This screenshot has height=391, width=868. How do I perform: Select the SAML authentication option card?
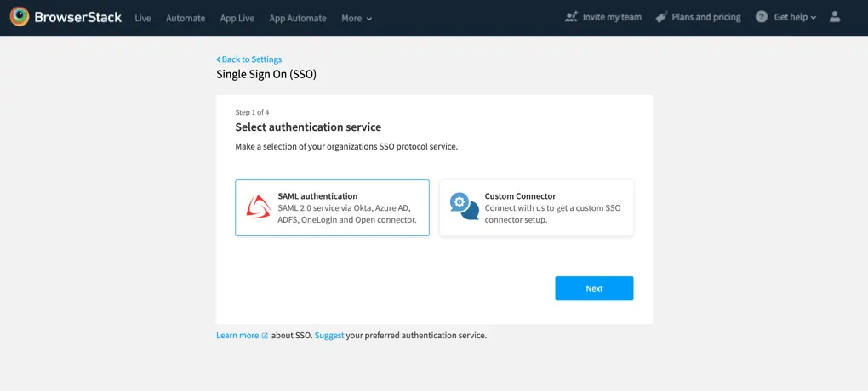(332, 208)
